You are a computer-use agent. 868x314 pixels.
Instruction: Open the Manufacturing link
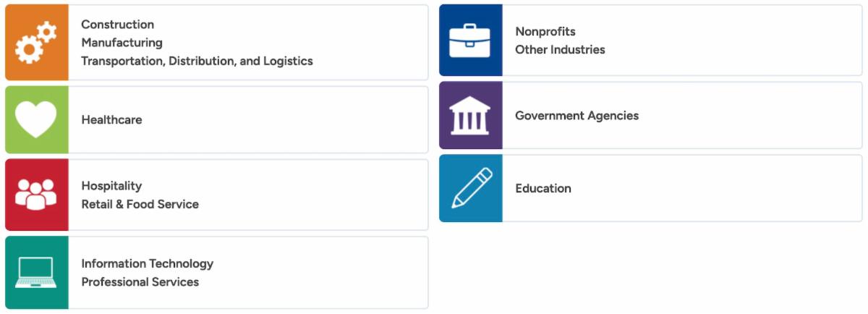122,43
